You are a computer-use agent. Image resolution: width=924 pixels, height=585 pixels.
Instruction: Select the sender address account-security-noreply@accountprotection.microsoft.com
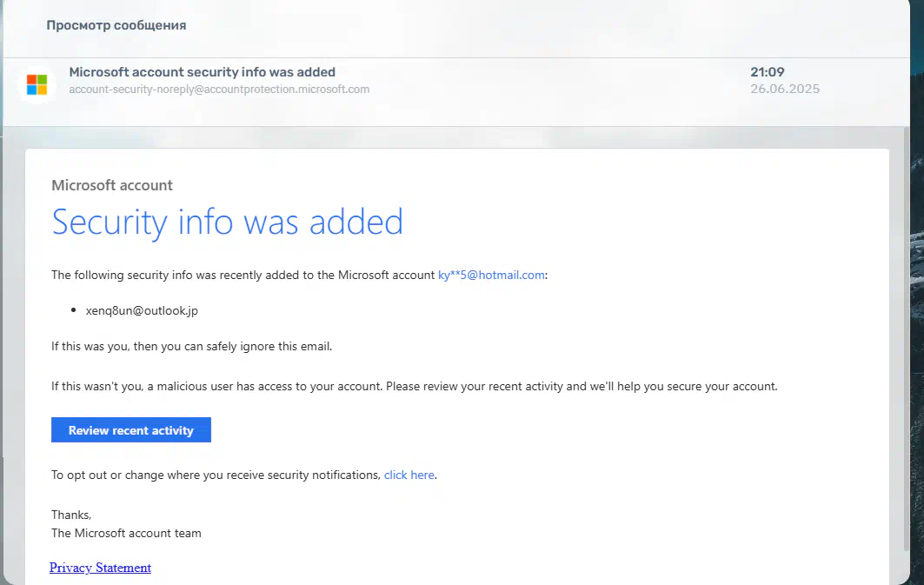click(219, 90)
